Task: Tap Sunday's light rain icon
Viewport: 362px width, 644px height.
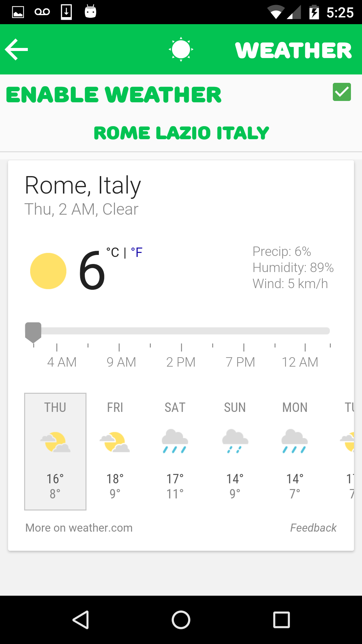Action: 235,441
